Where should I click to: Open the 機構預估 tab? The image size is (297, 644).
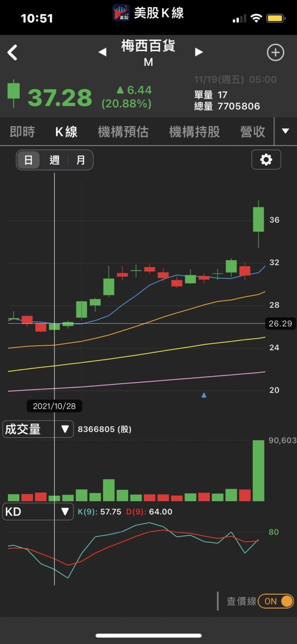(123, 132)
